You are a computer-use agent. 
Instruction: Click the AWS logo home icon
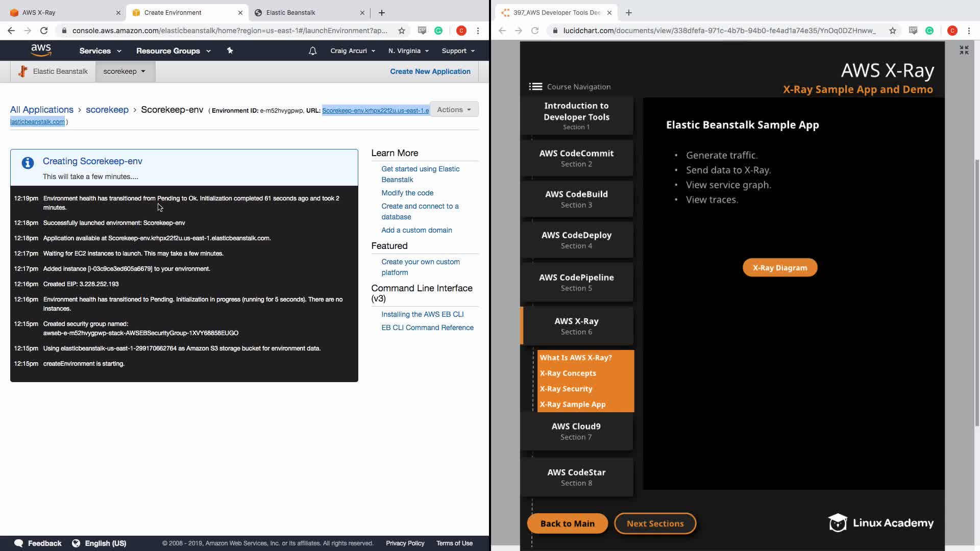pyautogui.click(x=41, y=50)
